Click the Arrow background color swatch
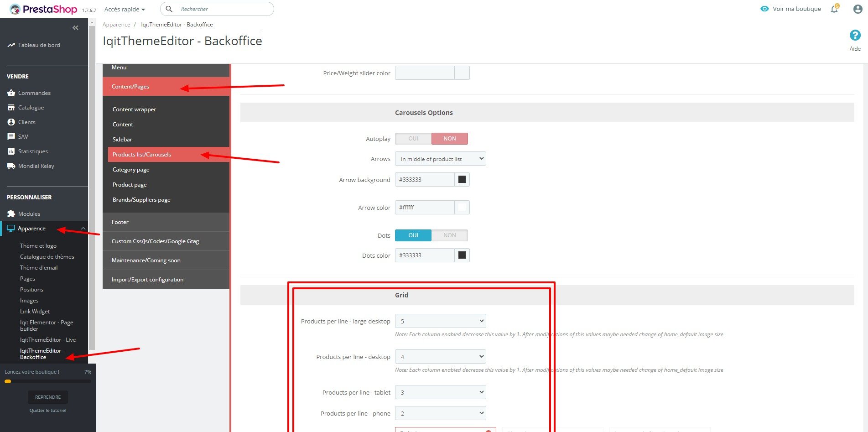Screen dimensions: 868x432 pos(462,180)
